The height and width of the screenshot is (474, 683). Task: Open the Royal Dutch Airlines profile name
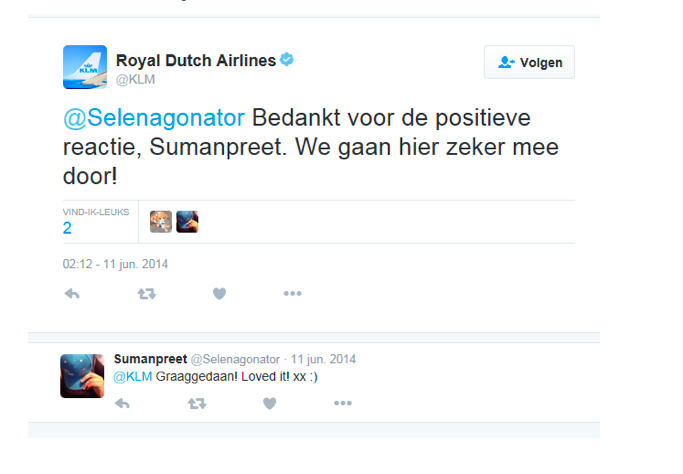pyautogui.click(x=196, y=60)
